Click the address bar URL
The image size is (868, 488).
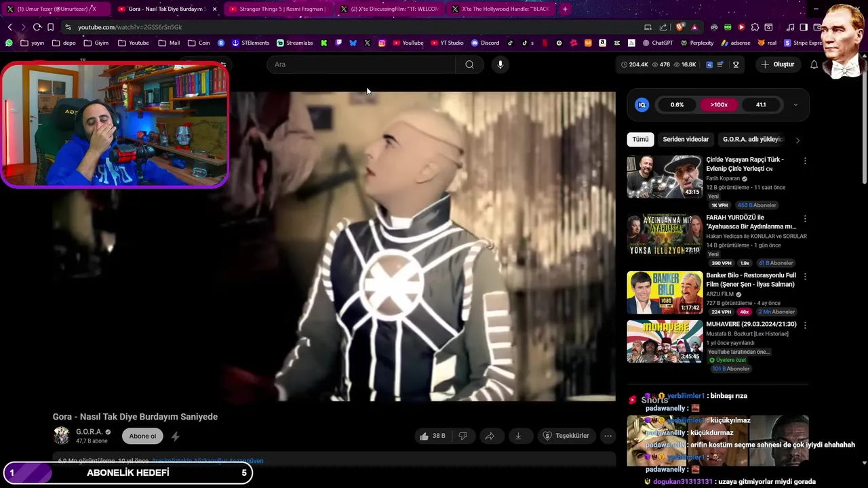pyautogui.click(x=130, y=27)
